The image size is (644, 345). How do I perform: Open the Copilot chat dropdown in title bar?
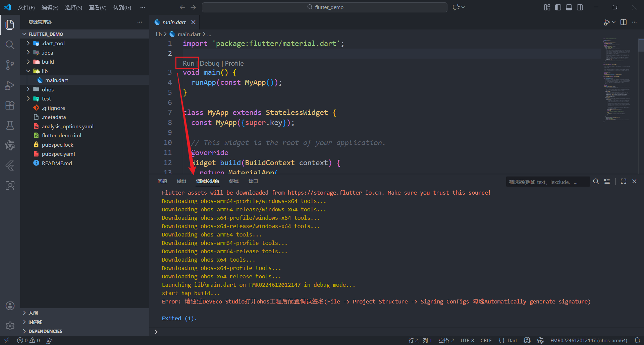463,7
